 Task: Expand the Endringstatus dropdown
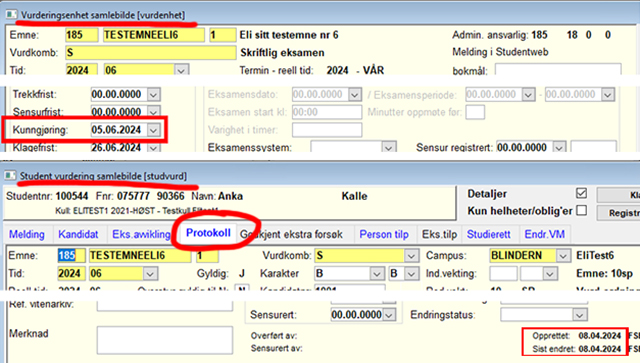click(580, 315)
